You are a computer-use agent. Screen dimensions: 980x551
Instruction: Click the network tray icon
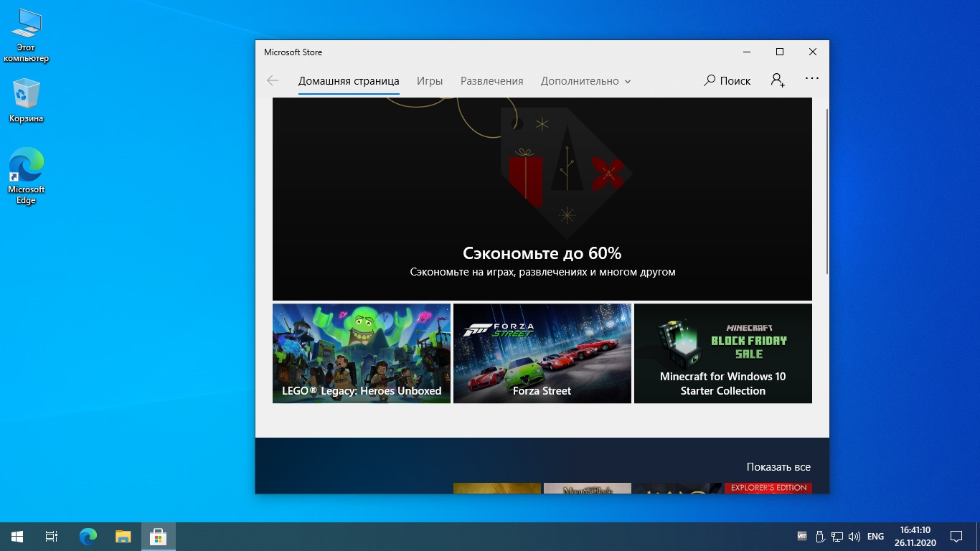click(837, 536)
